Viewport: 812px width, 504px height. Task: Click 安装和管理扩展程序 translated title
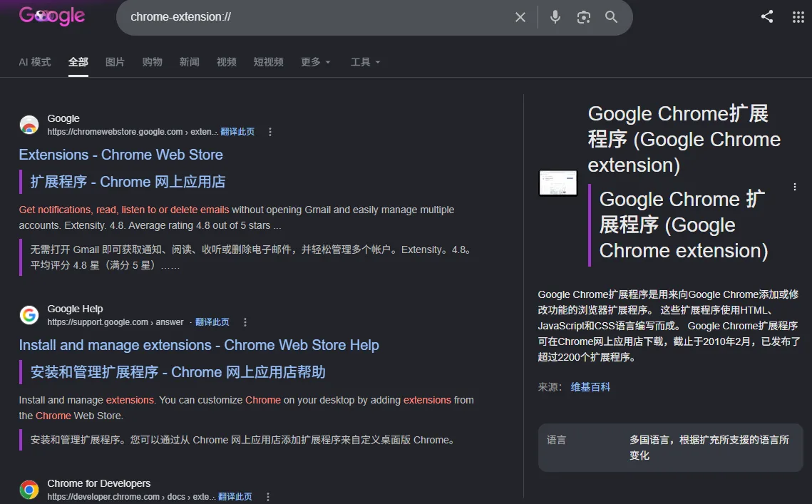coord(178,372)
